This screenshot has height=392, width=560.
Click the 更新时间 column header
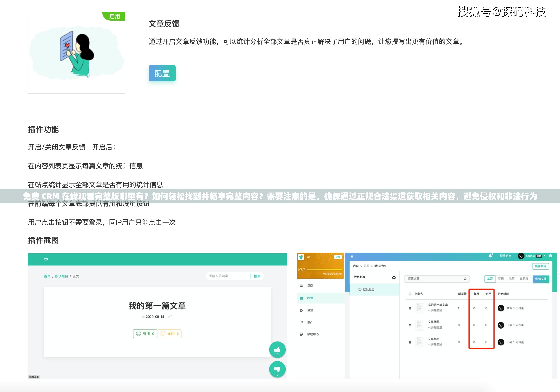(x=503, y=294)
